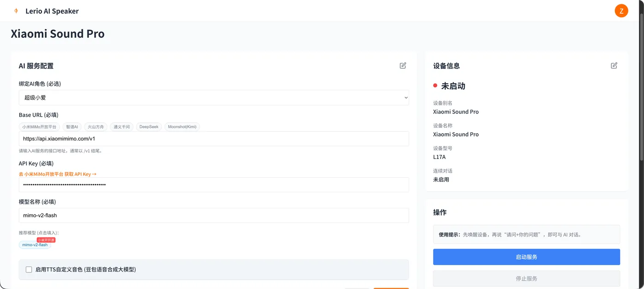Click the page vertical scrollbar
644x289 pixels.
pyautogui.click(x=642, y=87)
